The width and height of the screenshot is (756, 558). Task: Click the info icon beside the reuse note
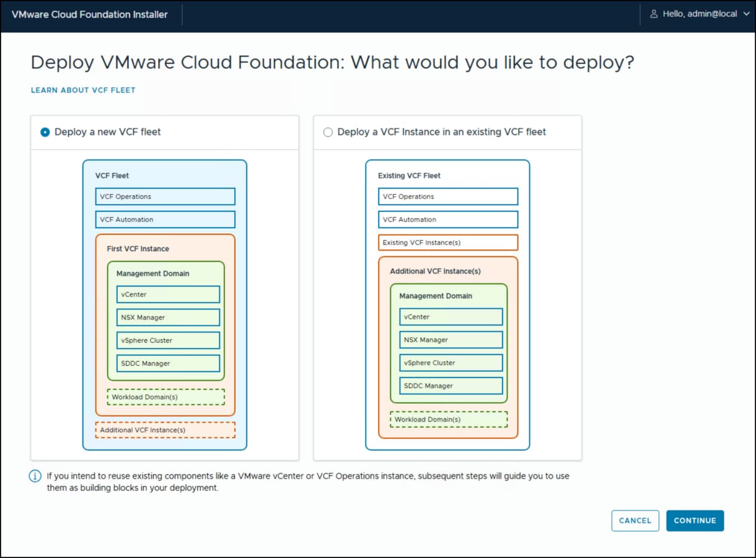pos(35,476)
